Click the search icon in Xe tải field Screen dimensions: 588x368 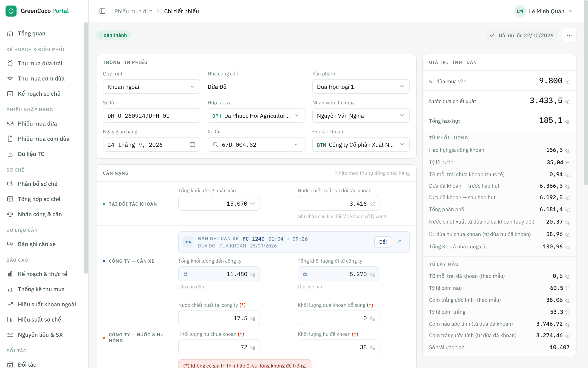(x=215, y=145)
